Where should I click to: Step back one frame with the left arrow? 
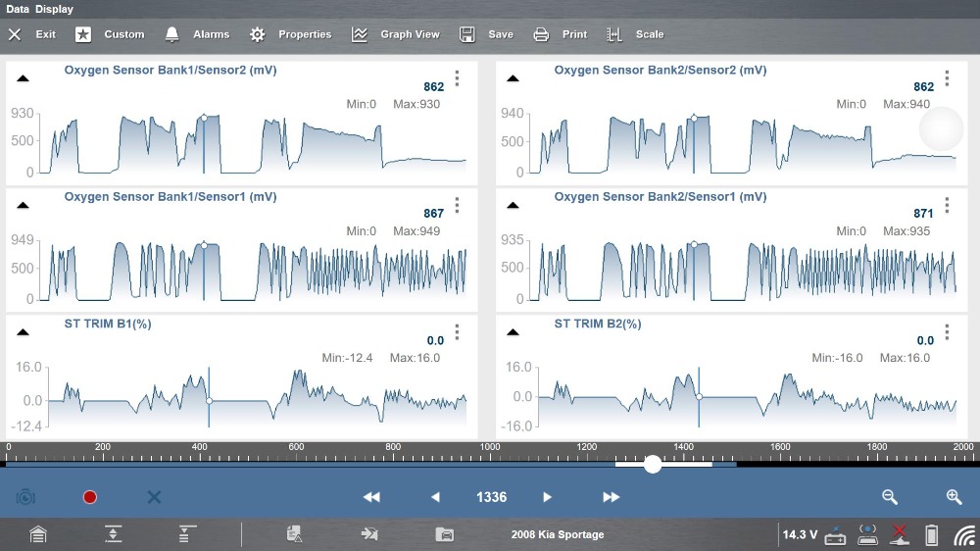point(435,497)
